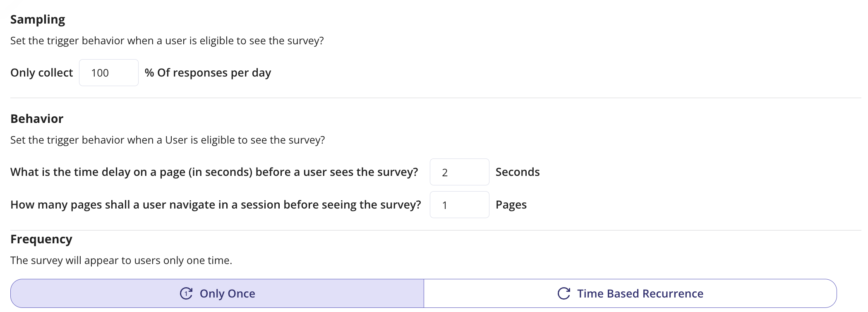Click the 'Only collect' label

pos(41,73)
